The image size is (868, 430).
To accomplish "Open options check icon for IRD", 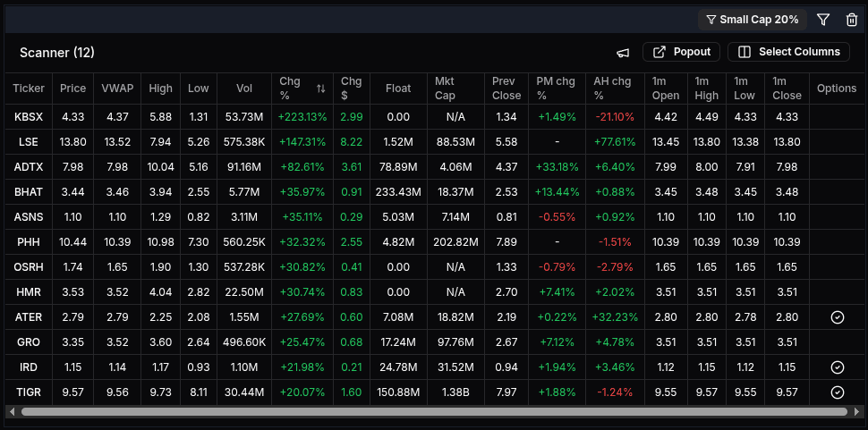I will tap(838, 367).
